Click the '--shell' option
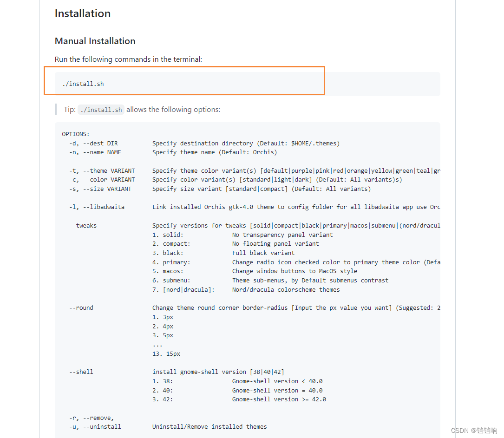Viewport: 504px width, 438px height. pos(81,372)
